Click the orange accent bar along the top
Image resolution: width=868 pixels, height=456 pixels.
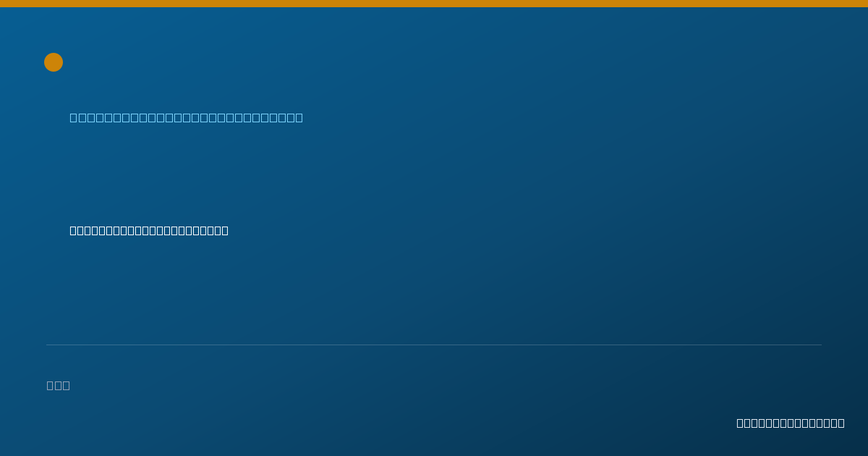coord(434,4)
